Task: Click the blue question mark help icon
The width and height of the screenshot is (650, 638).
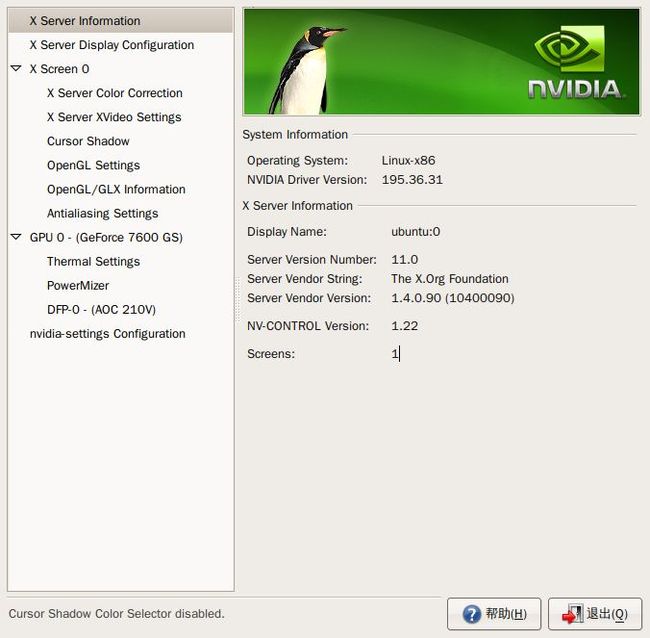Action: 472,614
